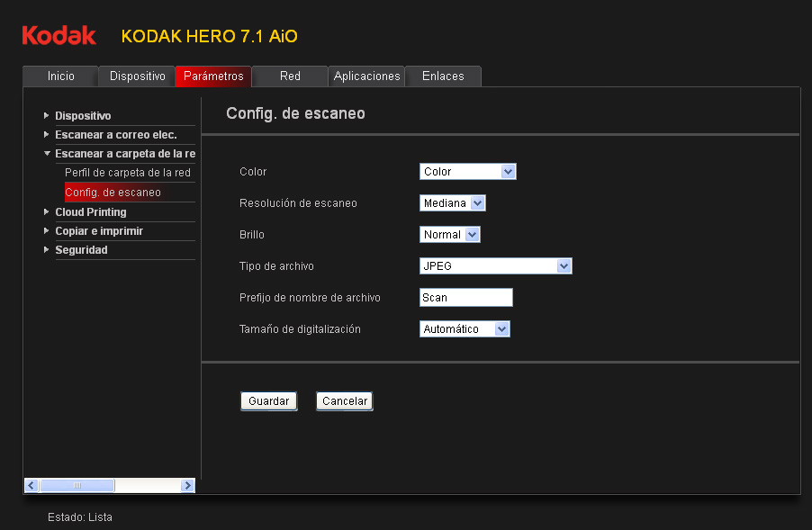Collapse Escanear a carpeta de la red arrow
The height and width of the screenshot is (530, 812).
pyautogui.click(x=47, y=153)
